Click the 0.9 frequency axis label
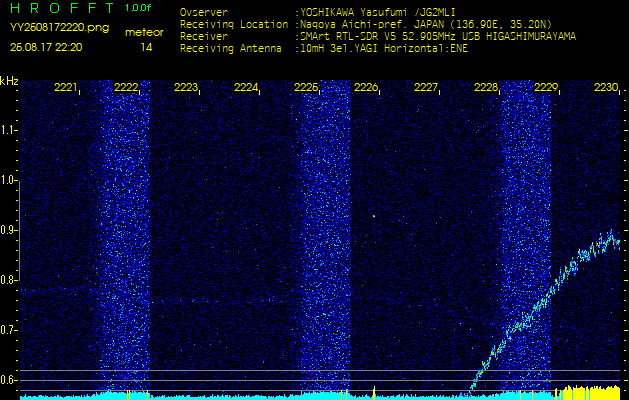 tap(8, 230)
